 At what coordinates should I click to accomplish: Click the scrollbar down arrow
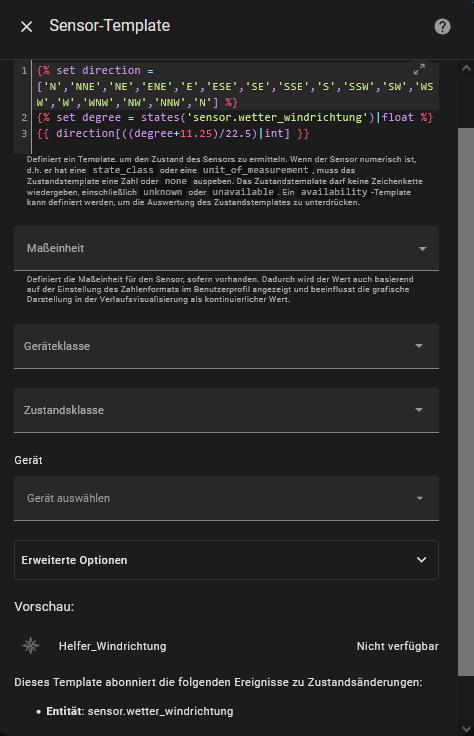[x=466, y=728]
